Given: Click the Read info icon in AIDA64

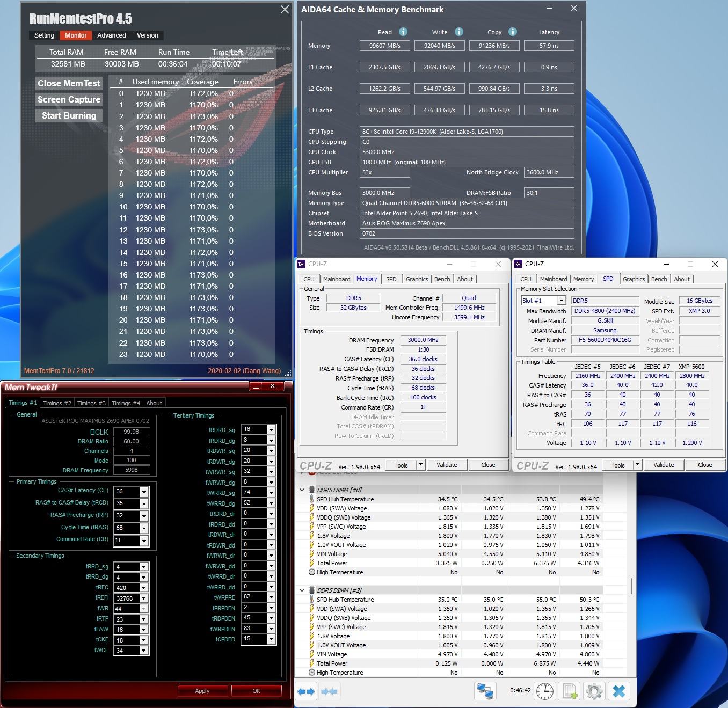Looking at the screenshot, I should (x=403, y=32).
